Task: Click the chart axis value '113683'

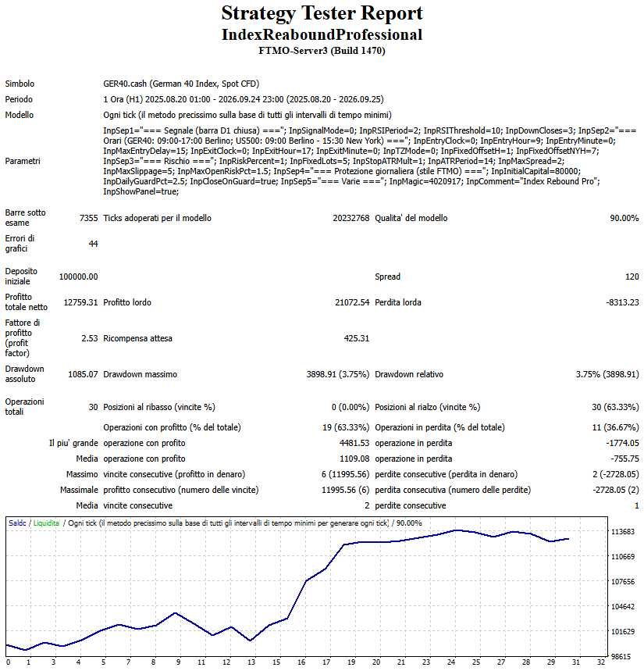Action: pyautogui.click(x=623, y=532)
